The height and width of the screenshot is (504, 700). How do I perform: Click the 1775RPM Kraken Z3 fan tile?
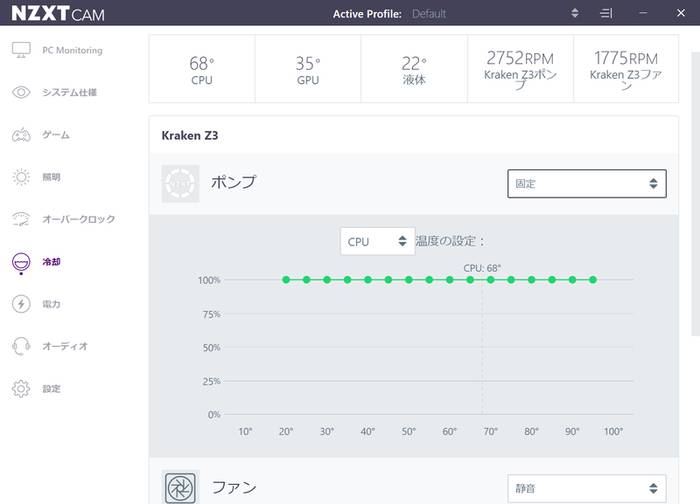(x=626, y=69)
